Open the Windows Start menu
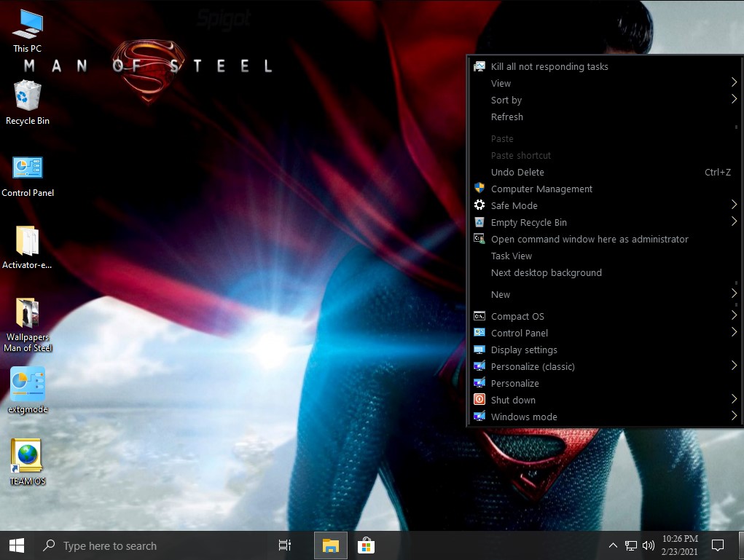The width and height of the screenshot is (744, 560). point(17,545)
